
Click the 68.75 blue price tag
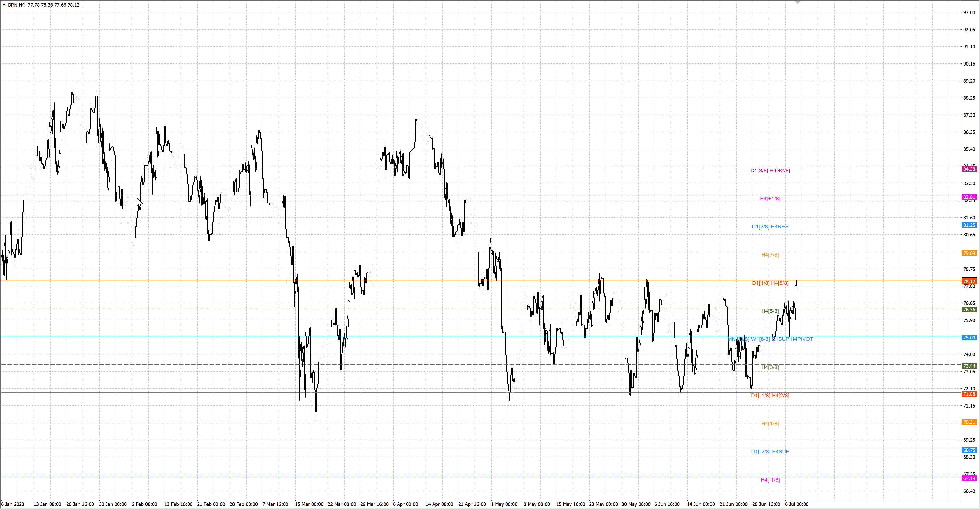point(969,450)
